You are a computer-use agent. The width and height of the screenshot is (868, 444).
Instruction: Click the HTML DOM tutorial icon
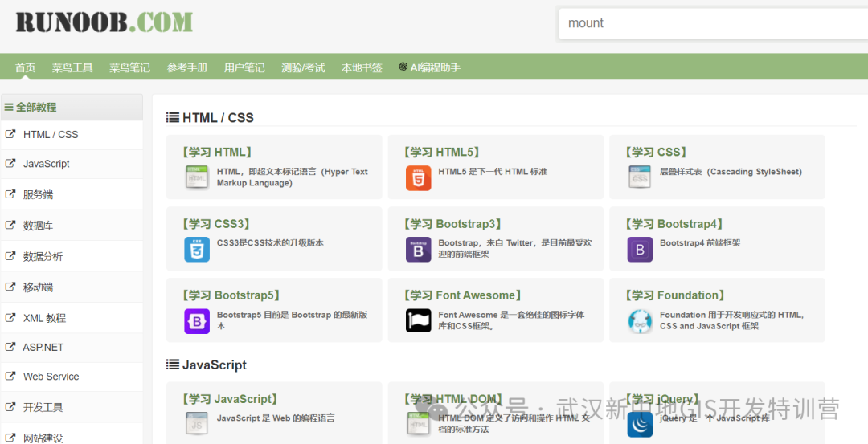tap(419, 424)
